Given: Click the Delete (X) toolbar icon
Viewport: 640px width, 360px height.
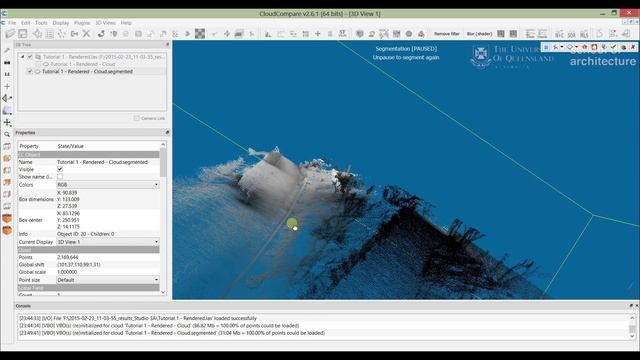Looking at the screenshot, I should [86, 34].
